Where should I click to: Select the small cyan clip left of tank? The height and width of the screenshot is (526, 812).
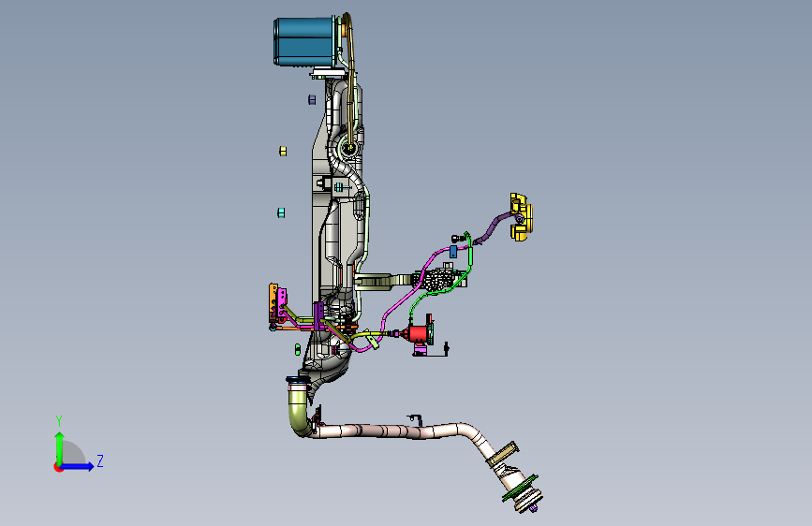[x=281, y=212]
